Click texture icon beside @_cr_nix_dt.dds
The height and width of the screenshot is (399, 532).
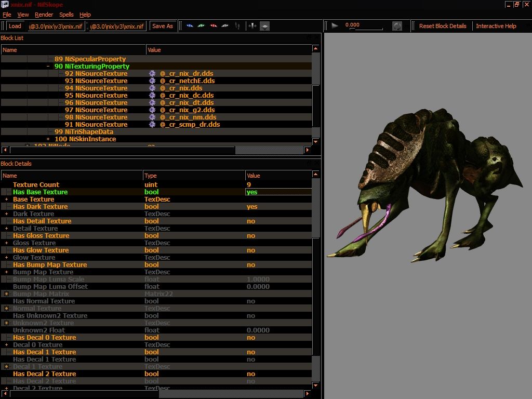[152, 103]
